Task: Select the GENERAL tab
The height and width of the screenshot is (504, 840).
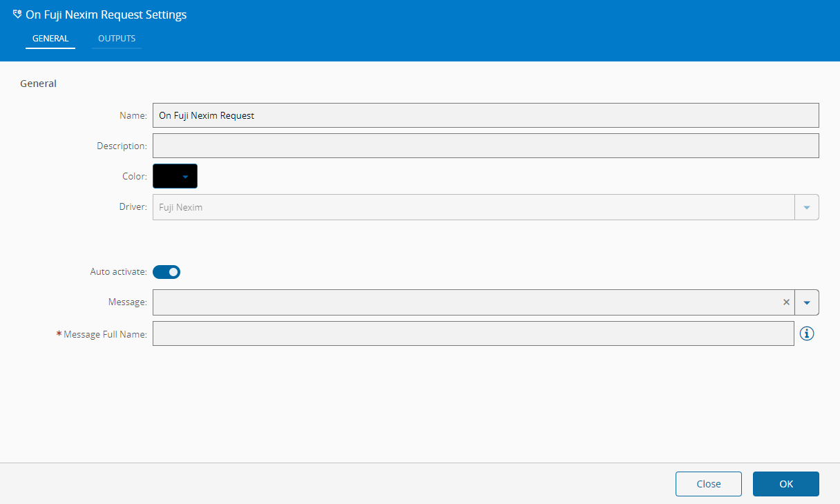Action: 50,39
